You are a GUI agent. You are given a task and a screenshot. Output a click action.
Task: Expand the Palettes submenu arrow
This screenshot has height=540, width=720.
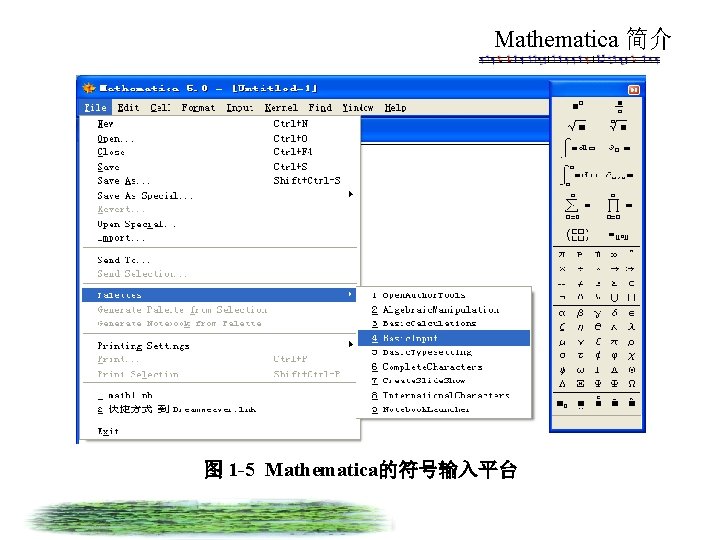[x=350, y=294]
